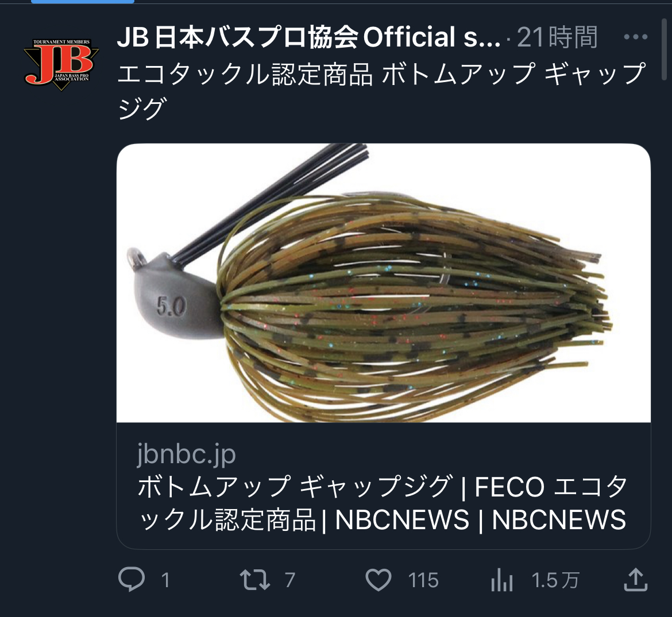Open the JB 日本バスプロ協会 Official account name

tap(308, 37)
